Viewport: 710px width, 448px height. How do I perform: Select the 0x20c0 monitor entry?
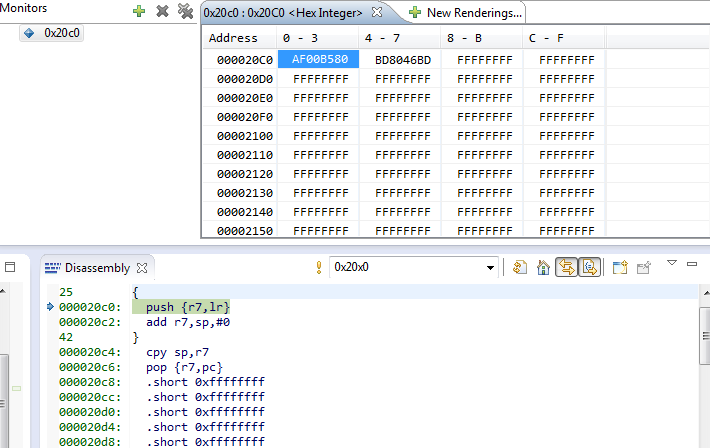[52, 33]
